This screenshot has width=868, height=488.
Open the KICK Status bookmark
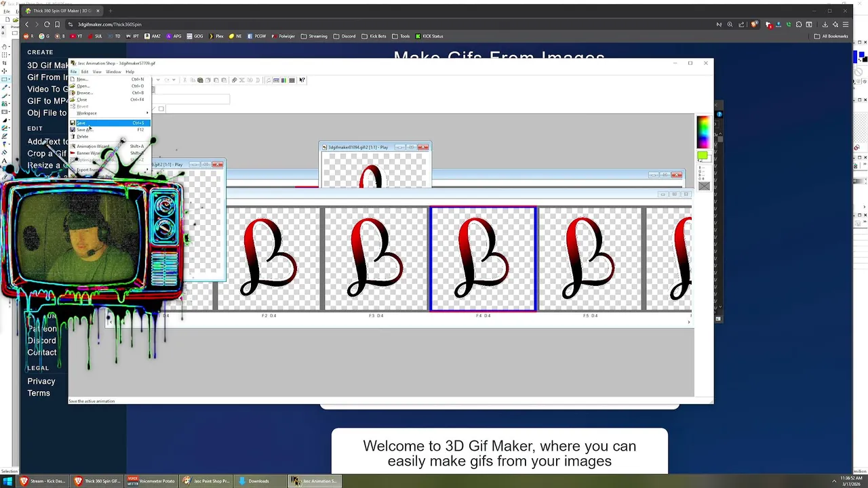click(429, 36)
